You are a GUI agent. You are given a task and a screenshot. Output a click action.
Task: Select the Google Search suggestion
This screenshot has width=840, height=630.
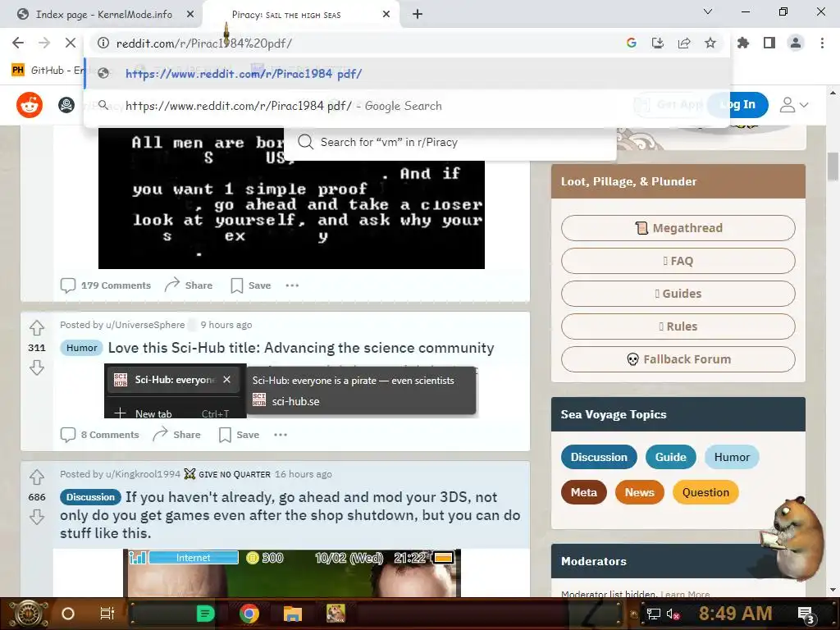(x=407, y=106)
